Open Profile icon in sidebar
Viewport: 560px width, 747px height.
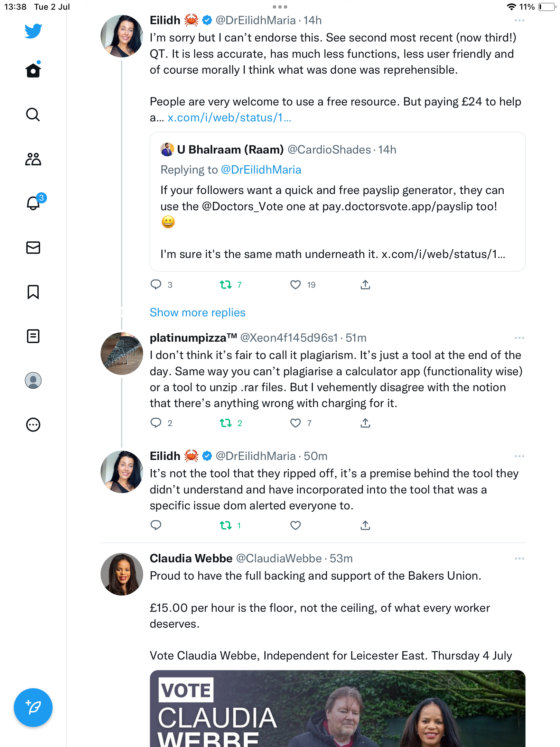(x=33, y=380)
